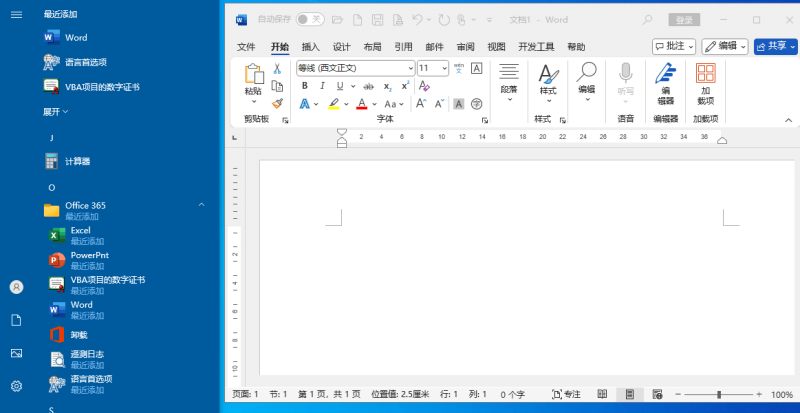The image size is (800, 413).
Task: Open highlight color dropdown arrow
Action: 346,104
